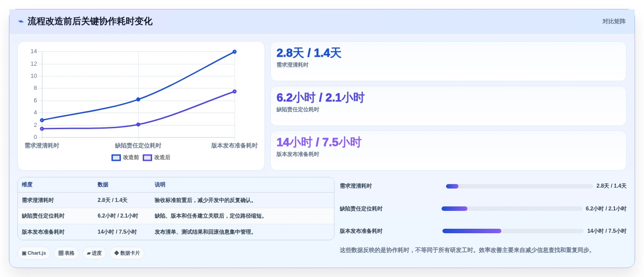Click the 表格 tag chip
The image size is (644, 277).
(66, 253)
